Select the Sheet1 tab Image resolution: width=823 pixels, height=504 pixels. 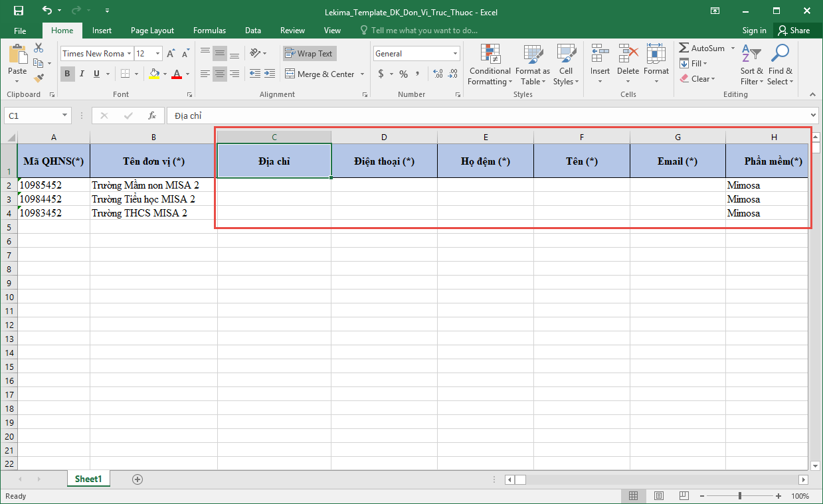[88, 479]
